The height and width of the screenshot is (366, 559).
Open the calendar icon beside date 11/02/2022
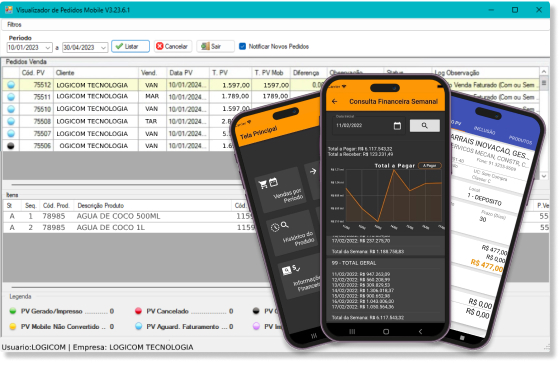[x=397, y=125]
